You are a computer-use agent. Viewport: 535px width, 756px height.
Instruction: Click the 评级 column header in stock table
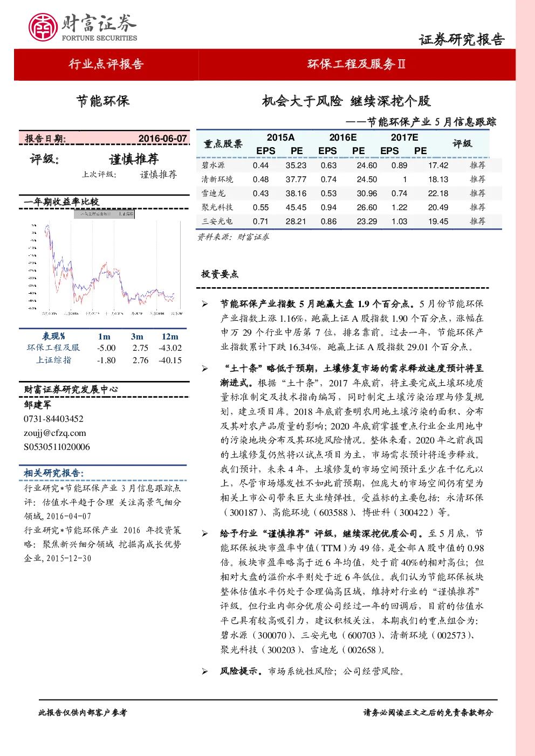[462, 143]
